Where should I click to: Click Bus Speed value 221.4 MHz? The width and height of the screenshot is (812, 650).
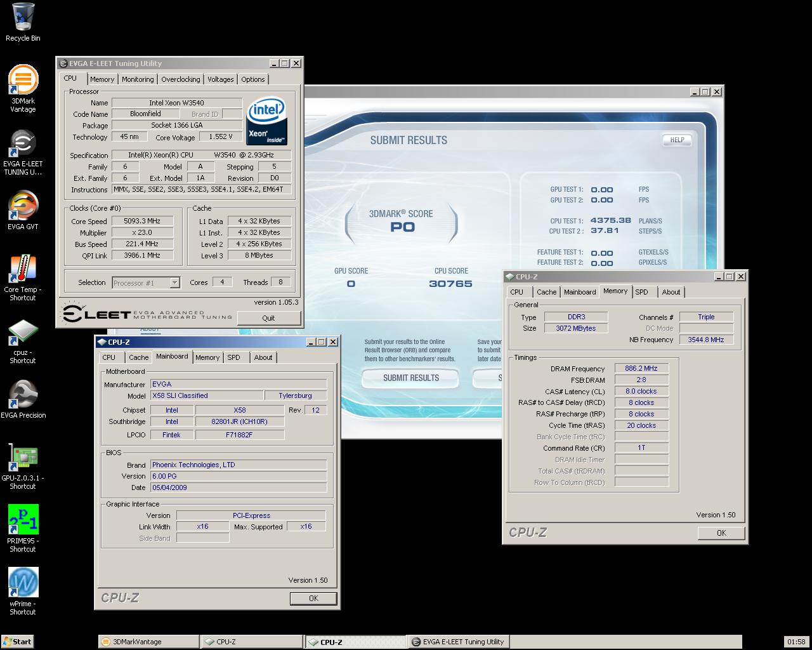[x=142, y=244]
